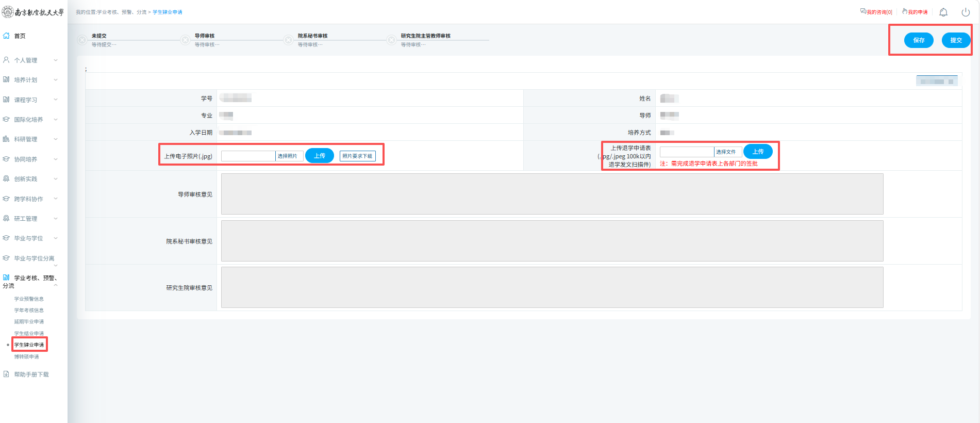Select 学生肄业申请 in sidebar
Viewport: 980px width, 423px height.
click(x=29, y=345)
